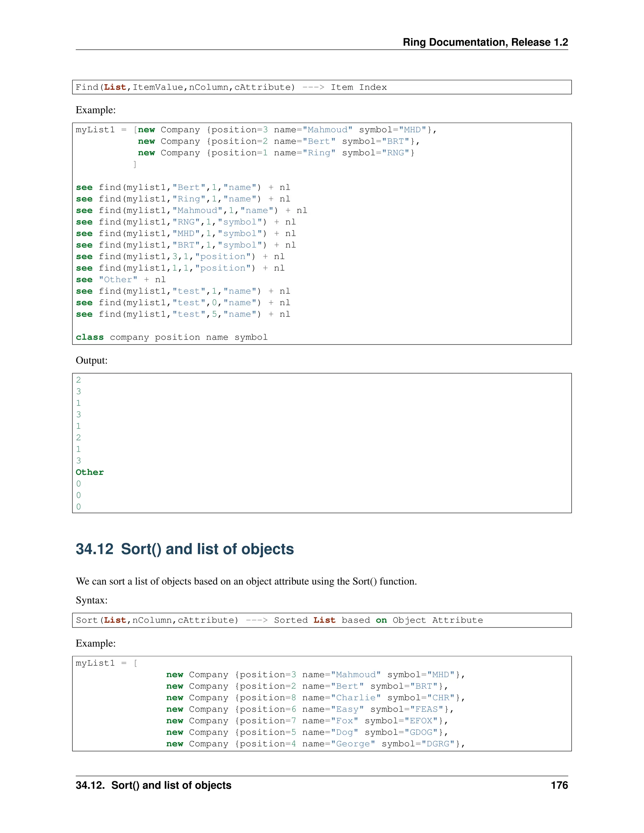Click the Output: label

tap(92, 361)
